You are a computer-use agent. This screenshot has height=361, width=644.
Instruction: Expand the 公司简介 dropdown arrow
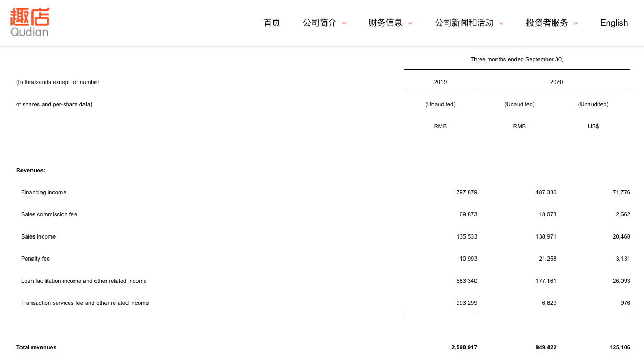[x=344, y=23]
